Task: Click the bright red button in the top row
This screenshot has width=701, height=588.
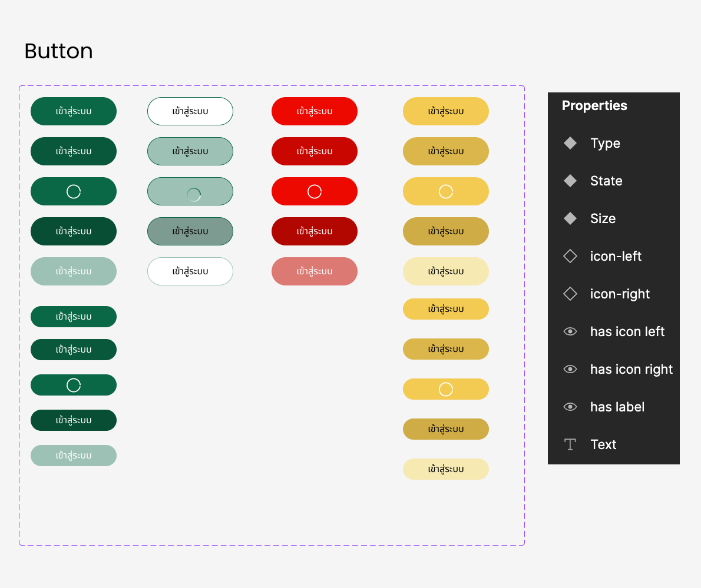Action: 315,111
